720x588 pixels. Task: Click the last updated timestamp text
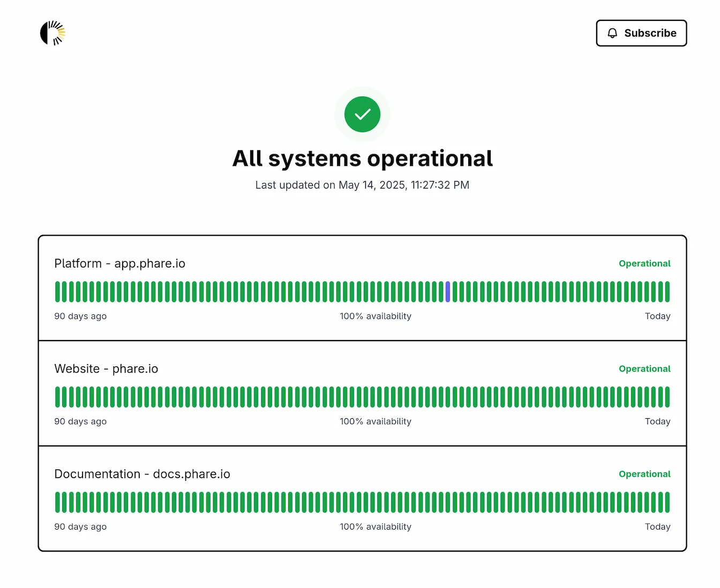pos(362,185)
